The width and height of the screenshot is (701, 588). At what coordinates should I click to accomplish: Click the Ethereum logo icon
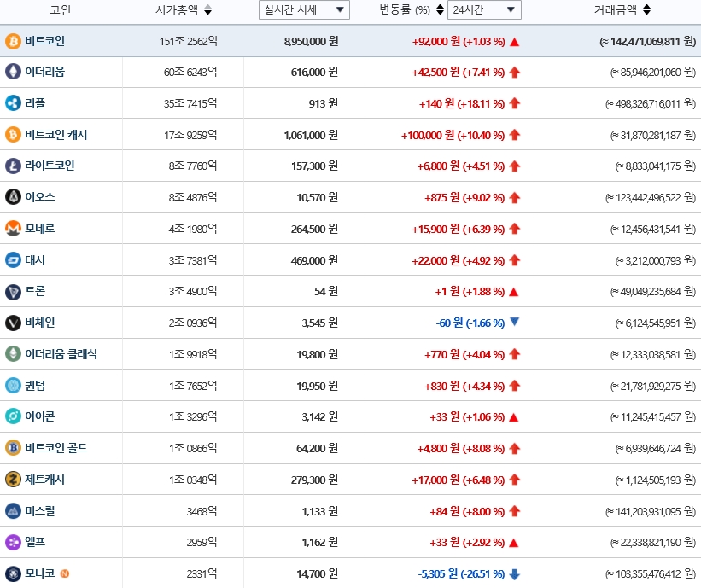click(11, 73)
